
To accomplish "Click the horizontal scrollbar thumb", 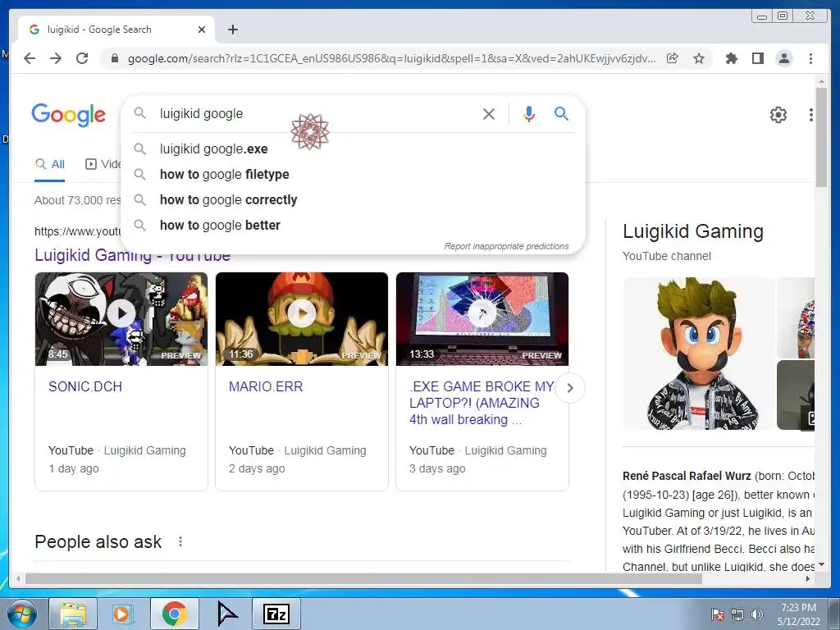I will click(x=363, y=578).
